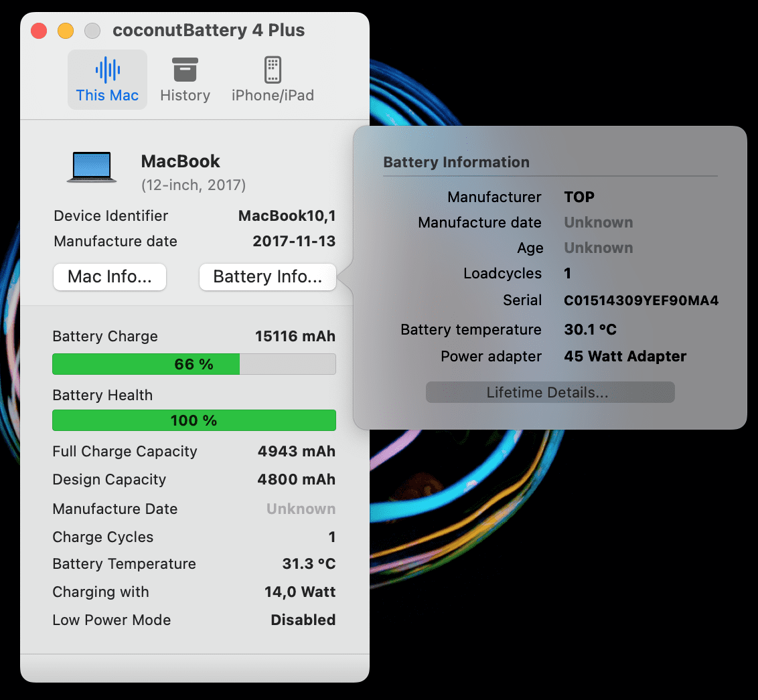
Task: Select the serial C01514309YEF90MA4
Action: tap(641, 300)
